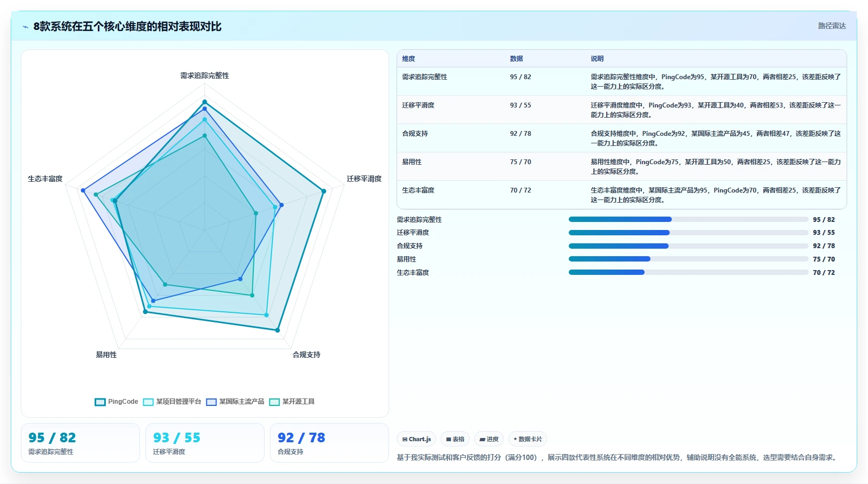Toggle the 某国际主流产品 legend swatch
Viewport: 868px width, 484px height.
coord(211,402)
